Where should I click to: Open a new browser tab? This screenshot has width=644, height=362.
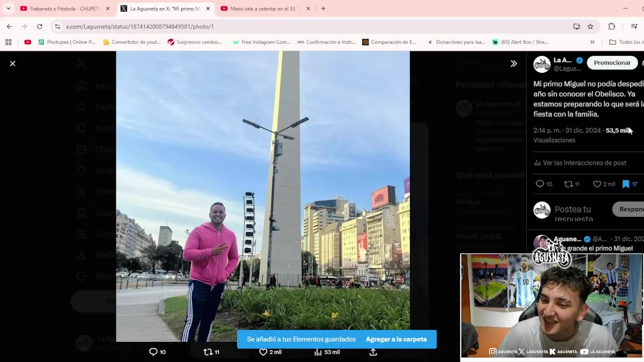(x=323, y=9)
